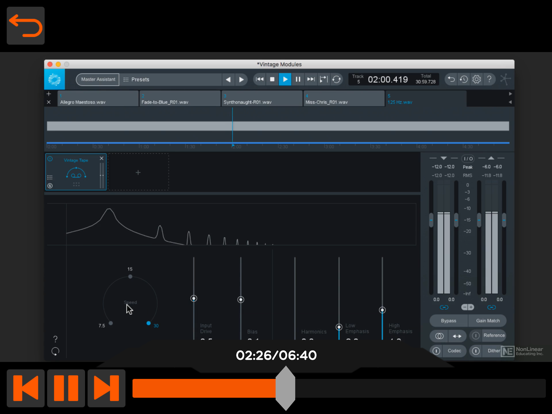Adjust the Vintage Tape module wet/dry mini slider
Viewport: 552px width, 414px height.
[x=102, y=175]
